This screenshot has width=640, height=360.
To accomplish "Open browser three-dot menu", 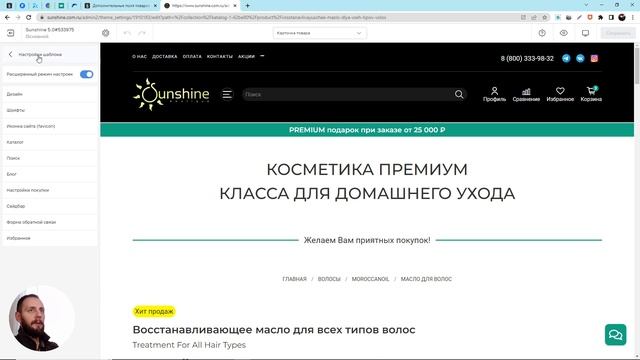I will [x=633, y=18].
